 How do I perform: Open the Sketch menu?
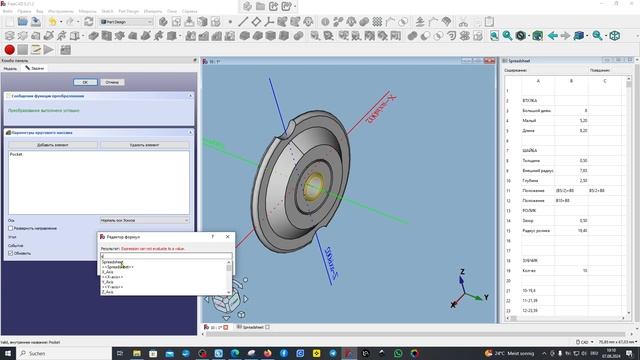(x=107, y=11)
